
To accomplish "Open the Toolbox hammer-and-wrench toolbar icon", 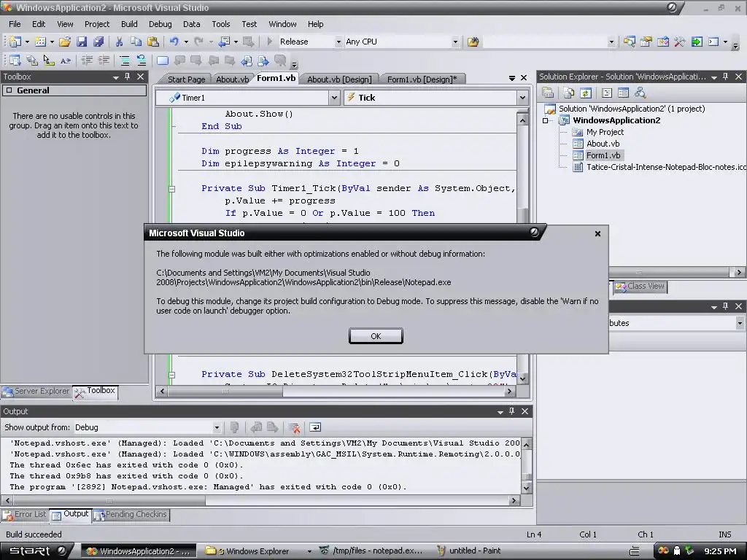I will [680, 42].
